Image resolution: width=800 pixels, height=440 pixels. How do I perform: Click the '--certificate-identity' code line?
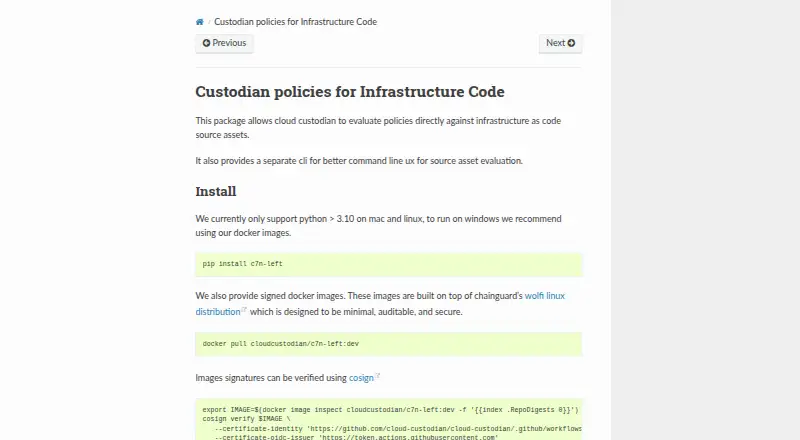point(398,429)
